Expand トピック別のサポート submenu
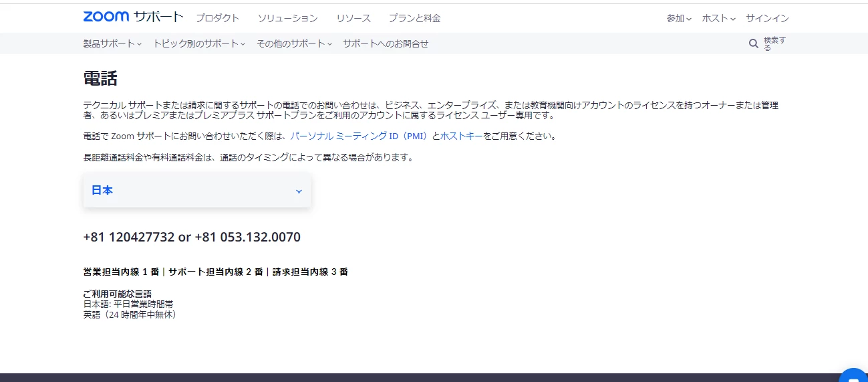Image resolution: width=868 pixels, height=382 pixels. click(199, 43)
